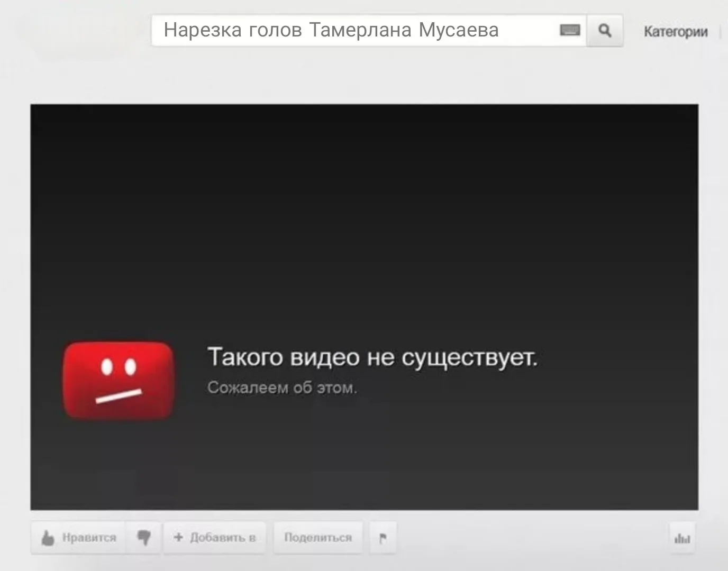728x571 pixels.
Task: Click the text Сожалеем об этом
Action: 282,388
